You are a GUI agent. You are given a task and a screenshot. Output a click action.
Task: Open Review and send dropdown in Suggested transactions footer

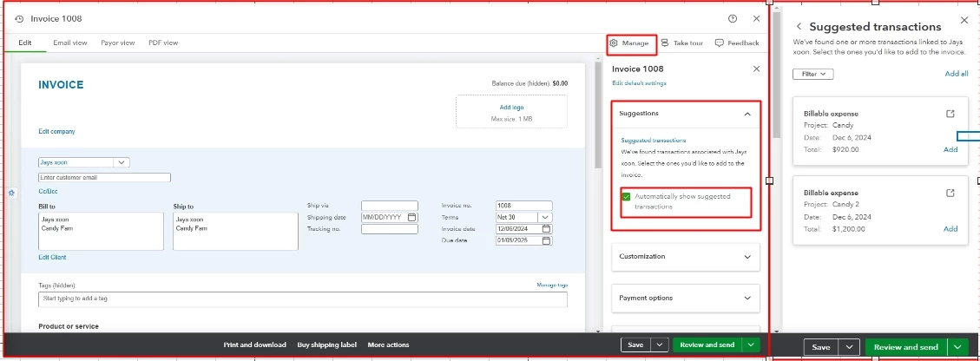pyautogui.click(x=957, y=347)
